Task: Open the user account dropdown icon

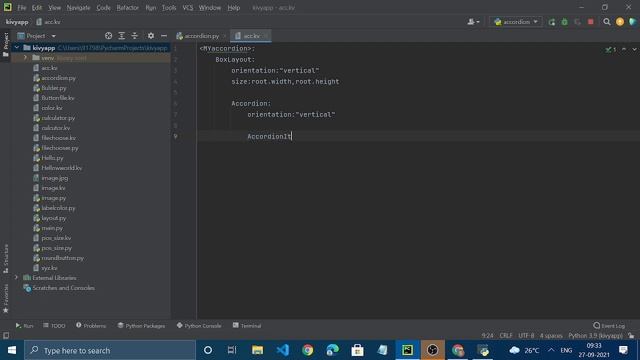Action: click(x=473, y=22)
